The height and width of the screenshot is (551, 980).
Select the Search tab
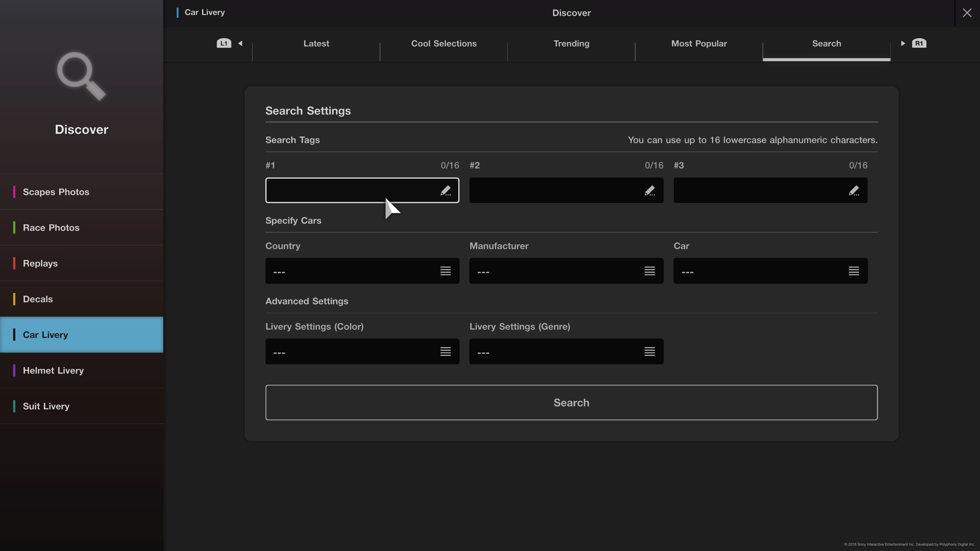826,43
